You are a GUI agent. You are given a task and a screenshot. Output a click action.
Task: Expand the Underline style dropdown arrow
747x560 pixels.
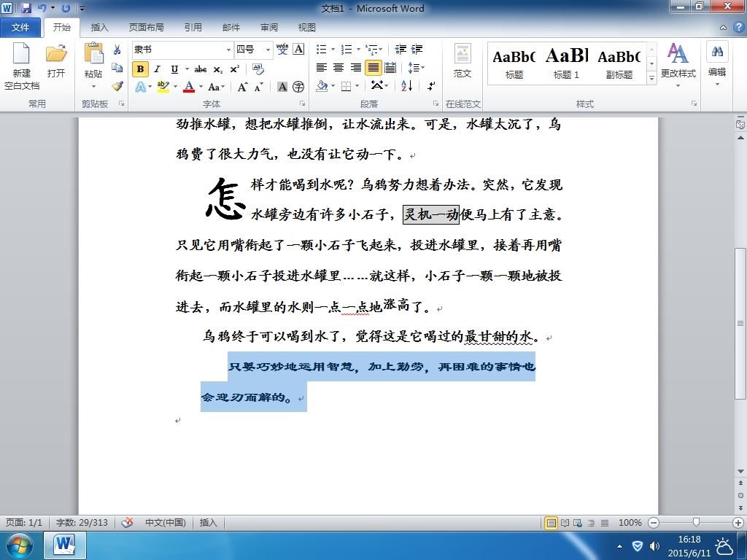click(x=187, y=69)
